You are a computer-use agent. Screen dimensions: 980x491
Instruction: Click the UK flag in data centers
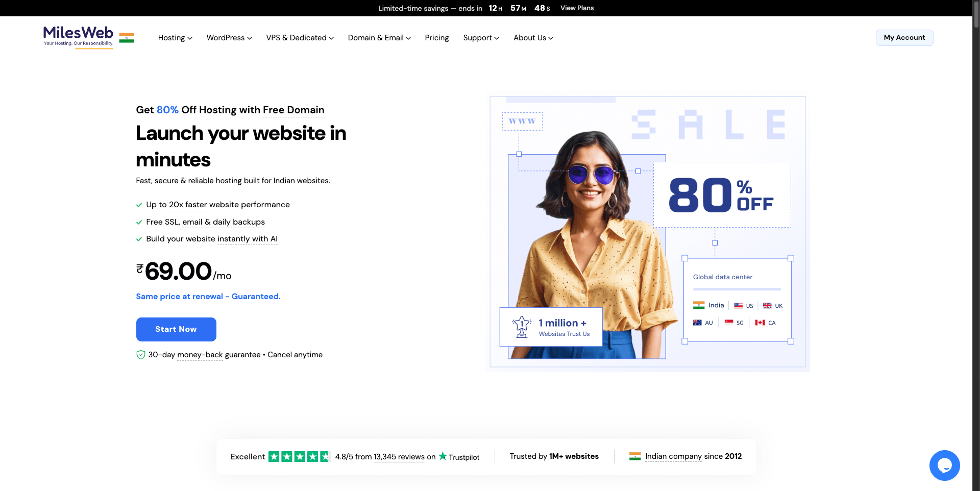(x=767, y=306)
